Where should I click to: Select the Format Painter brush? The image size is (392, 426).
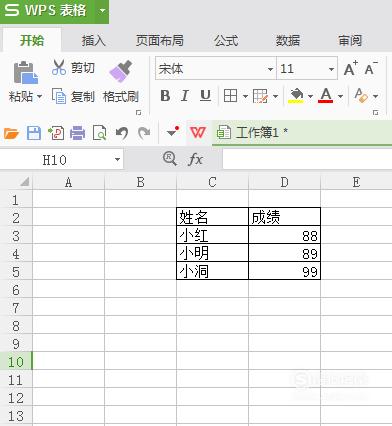(x=121, y=71)
